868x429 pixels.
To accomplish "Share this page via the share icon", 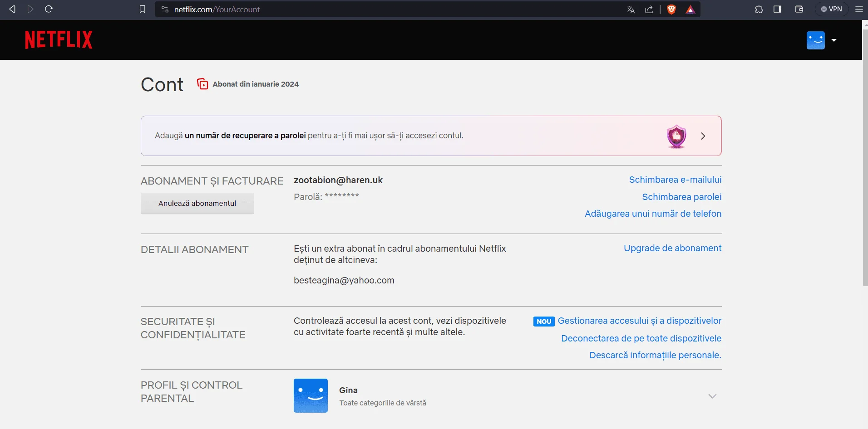I will coord(649,10).
